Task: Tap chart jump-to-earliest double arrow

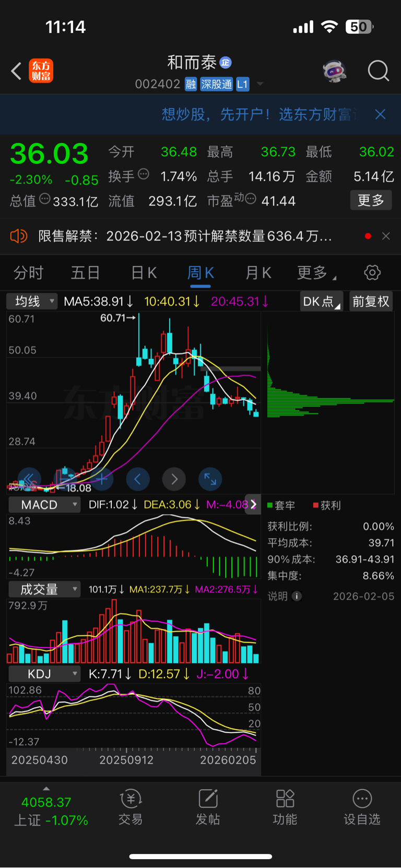Action: (29, 479)
